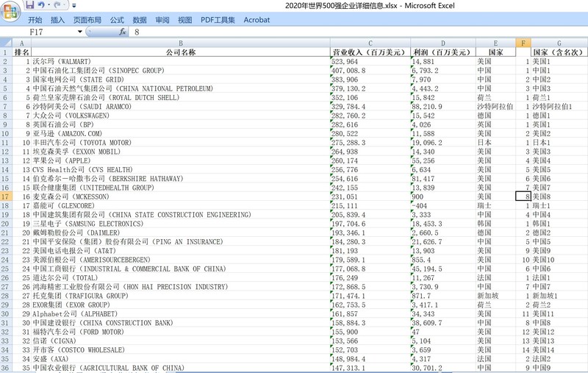Select the SAMSUNG ELECTRONICS company cell
The image size is (588, 373).
coord(180,223)
